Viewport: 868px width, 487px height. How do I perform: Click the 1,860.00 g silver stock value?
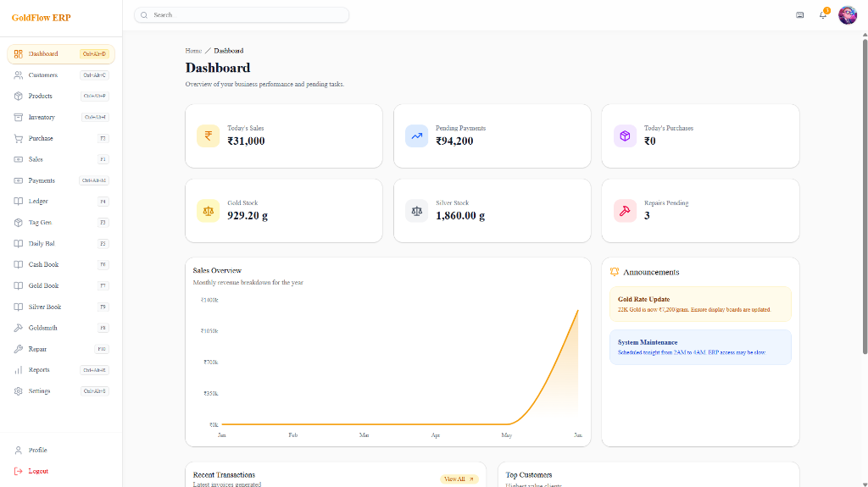[460, 216]
